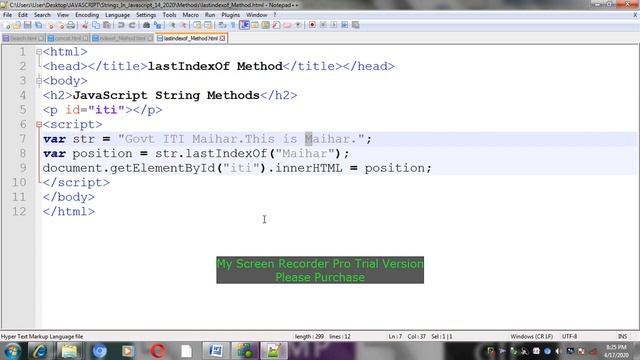Play back the recorded macro icon
This screenshot has height=360, width=640.
[334, 25]
